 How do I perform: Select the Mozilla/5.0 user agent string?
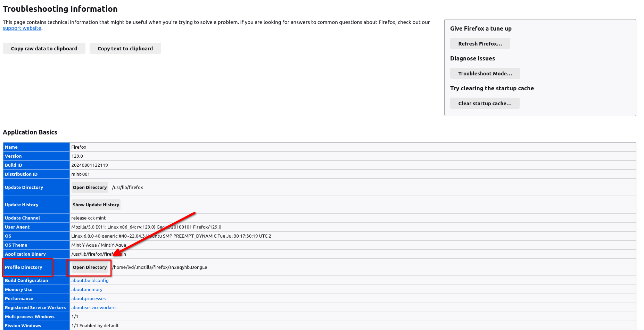146,227
